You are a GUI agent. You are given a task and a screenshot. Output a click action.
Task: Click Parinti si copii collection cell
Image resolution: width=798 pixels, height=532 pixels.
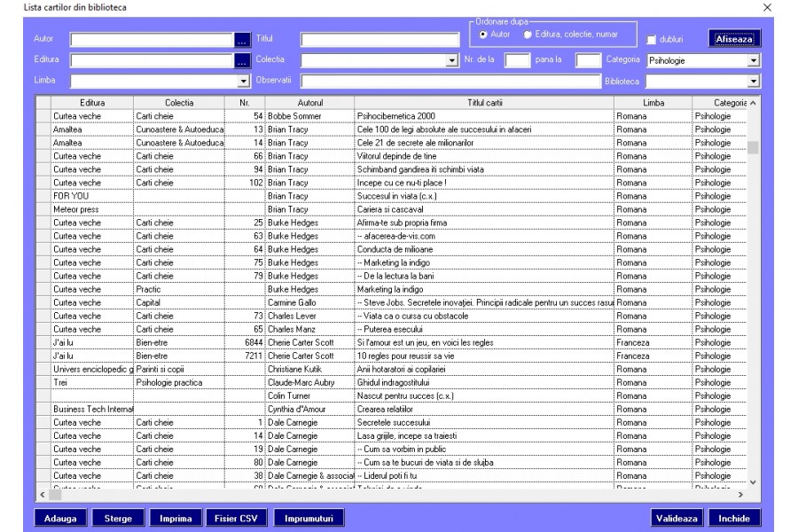[x=179, y=369]
